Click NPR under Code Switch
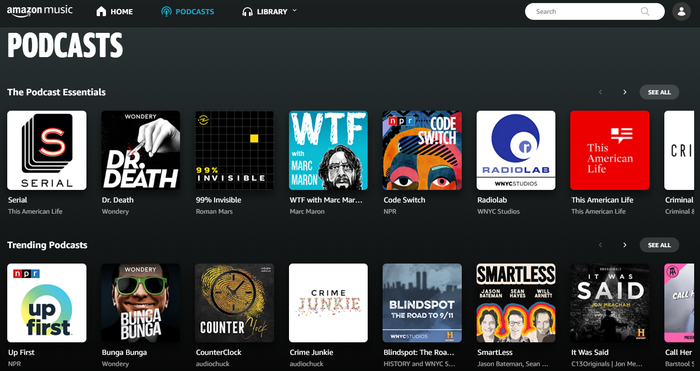Screen dimensions: 700x371 390,212
